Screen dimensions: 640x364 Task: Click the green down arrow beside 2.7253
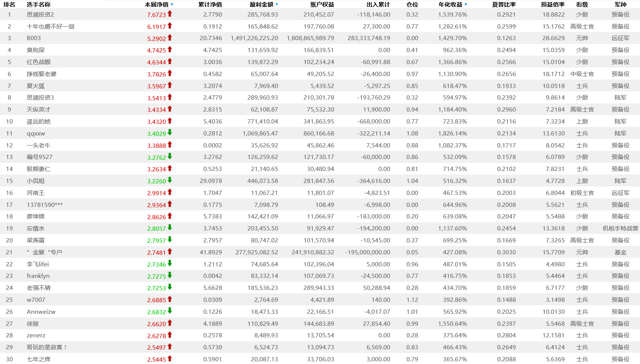170,287
